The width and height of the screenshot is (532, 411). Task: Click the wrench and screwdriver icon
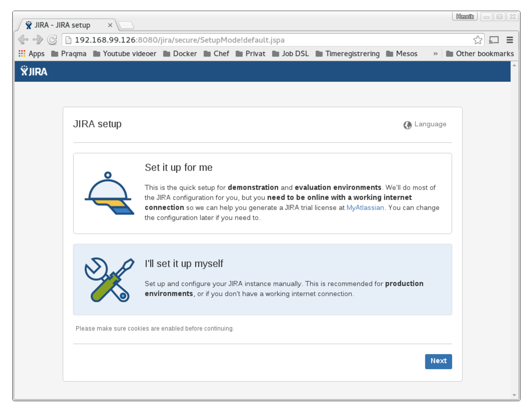(x=109, y=280)
